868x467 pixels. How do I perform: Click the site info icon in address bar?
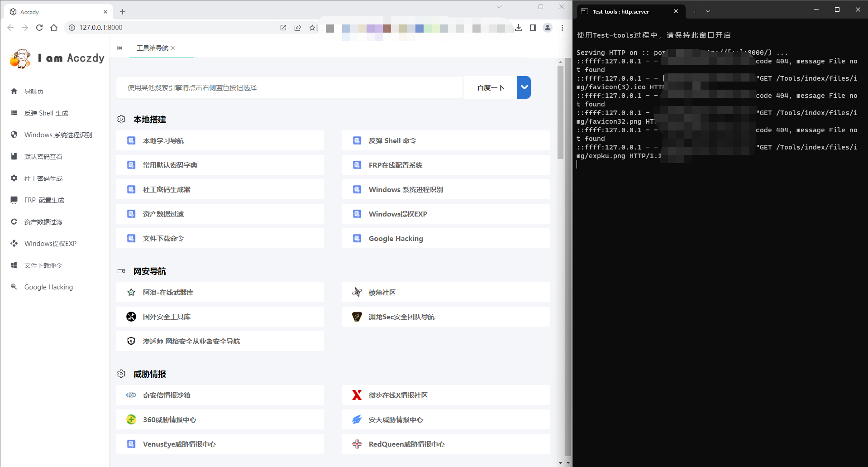click(72, 28)
